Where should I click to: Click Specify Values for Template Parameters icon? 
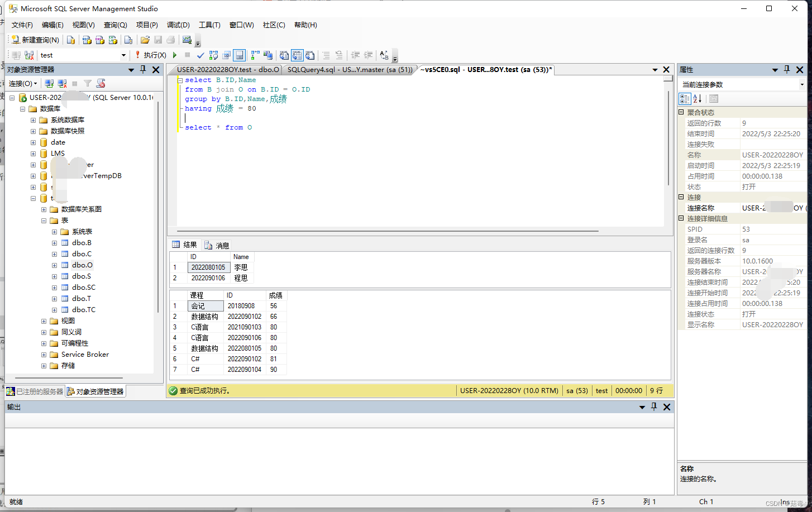[x=384, y=55]
